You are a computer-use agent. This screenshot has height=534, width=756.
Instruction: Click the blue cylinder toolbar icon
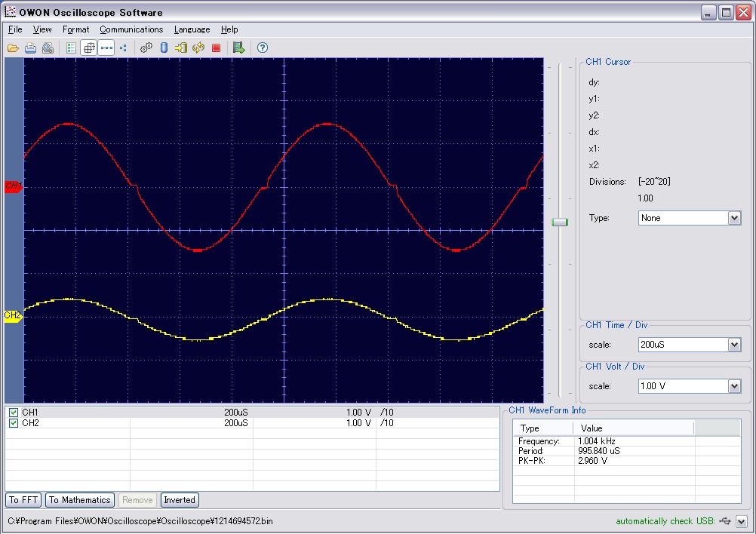(164, 48)
